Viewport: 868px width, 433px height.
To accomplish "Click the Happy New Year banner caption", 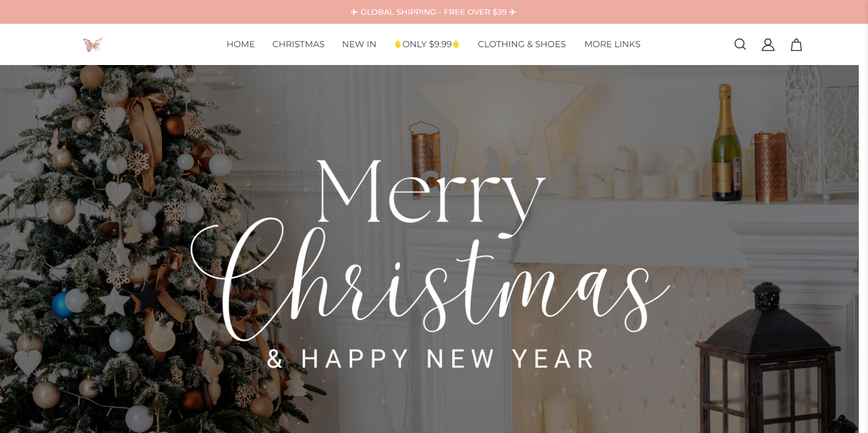I will (x=431, y=359).
